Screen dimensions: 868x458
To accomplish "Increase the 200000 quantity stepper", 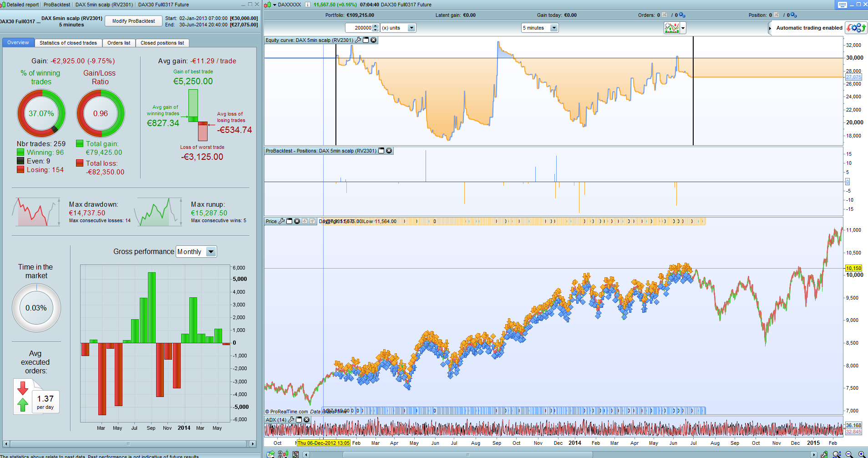I will [x=376, y=26].
